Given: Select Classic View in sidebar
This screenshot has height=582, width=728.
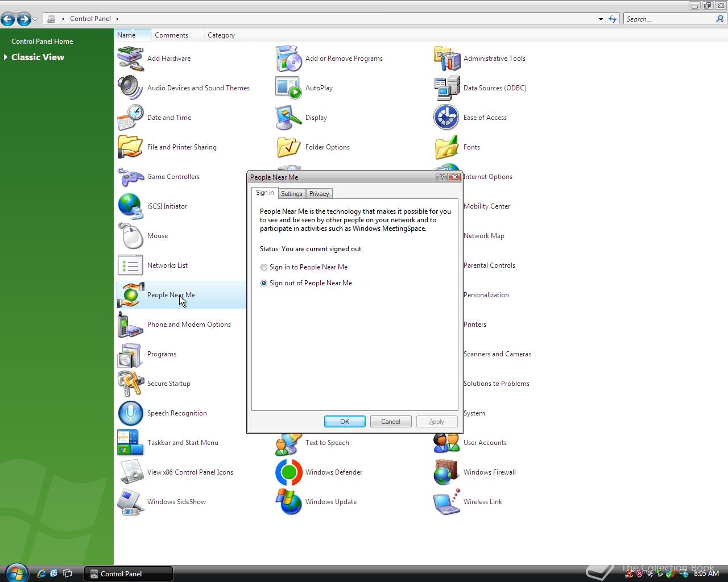Looking at the screenshot, I should (38, 57).
